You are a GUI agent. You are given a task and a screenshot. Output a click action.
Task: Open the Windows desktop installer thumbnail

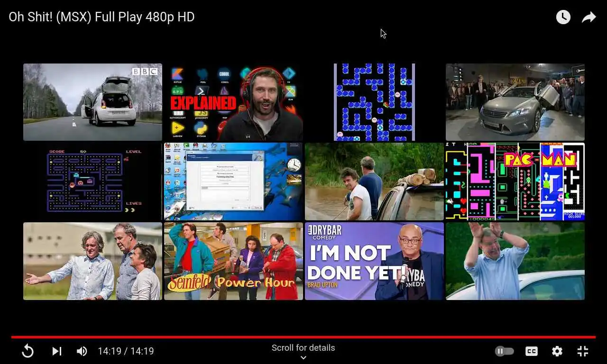[x=233, y=182]
